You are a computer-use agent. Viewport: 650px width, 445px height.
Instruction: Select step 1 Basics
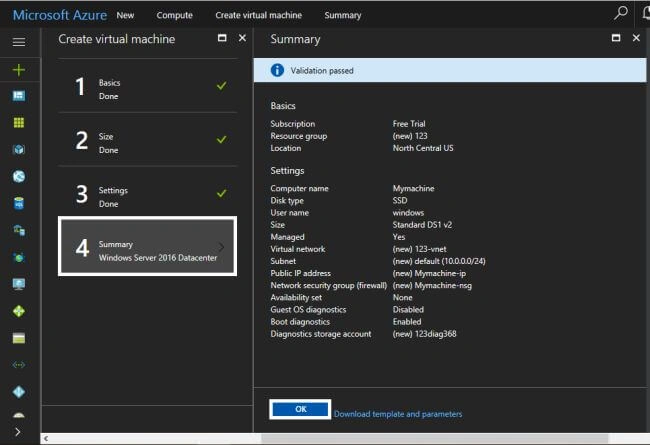point(148,86)
